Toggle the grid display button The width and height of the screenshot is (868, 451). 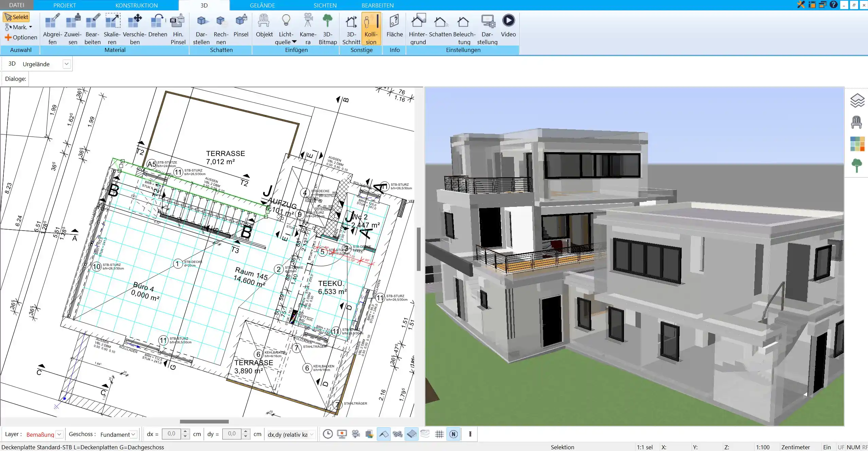pyautogui.click(x=439, y=434)
